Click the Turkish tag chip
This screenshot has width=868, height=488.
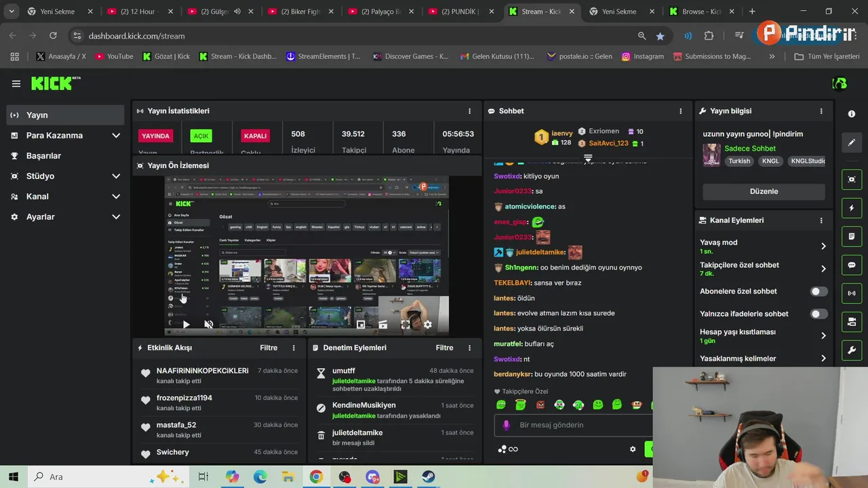click(x=739, y=161)
